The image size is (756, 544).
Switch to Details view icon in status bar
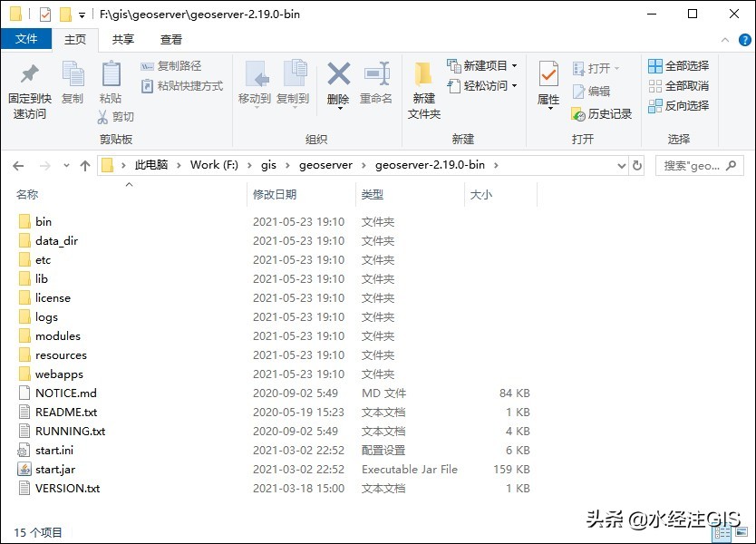click(x=722, y=532)
